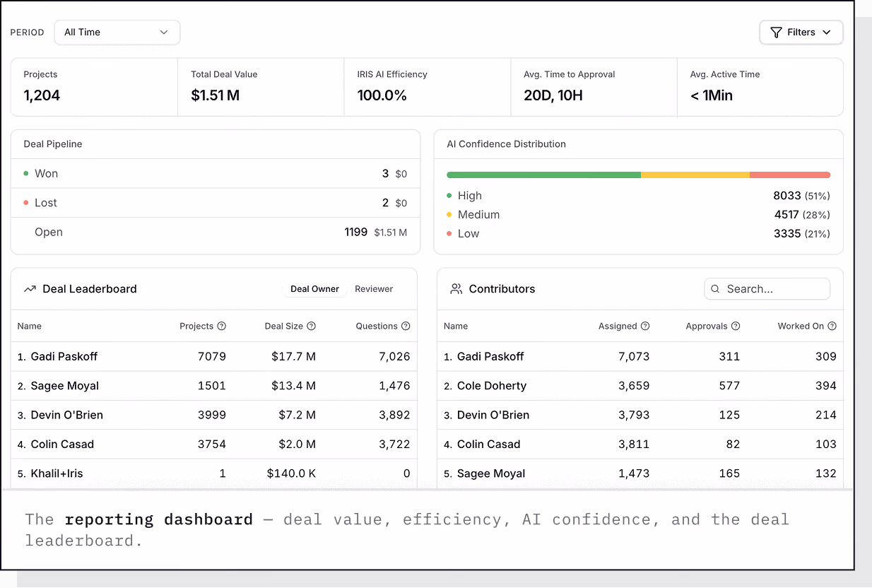Click the Medium confidence legend row
Screen dimensions: 872x588
638,215
